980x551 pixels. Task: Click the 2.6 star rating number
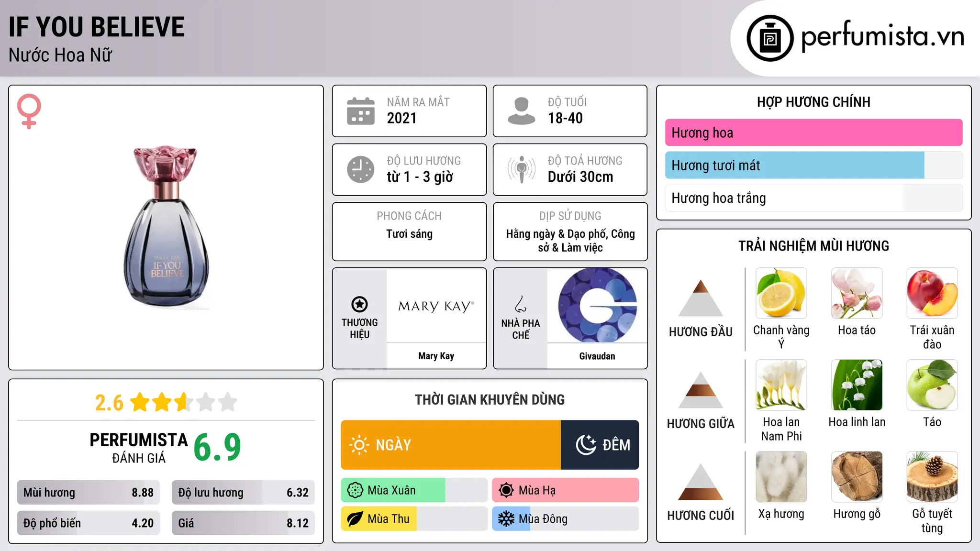109,403
